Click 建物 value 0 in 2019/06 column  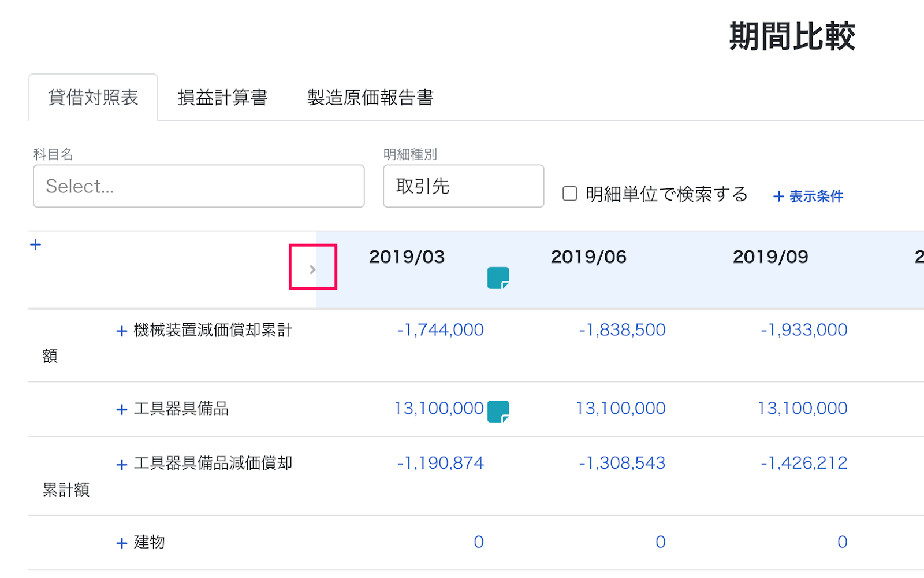[661, 542]
